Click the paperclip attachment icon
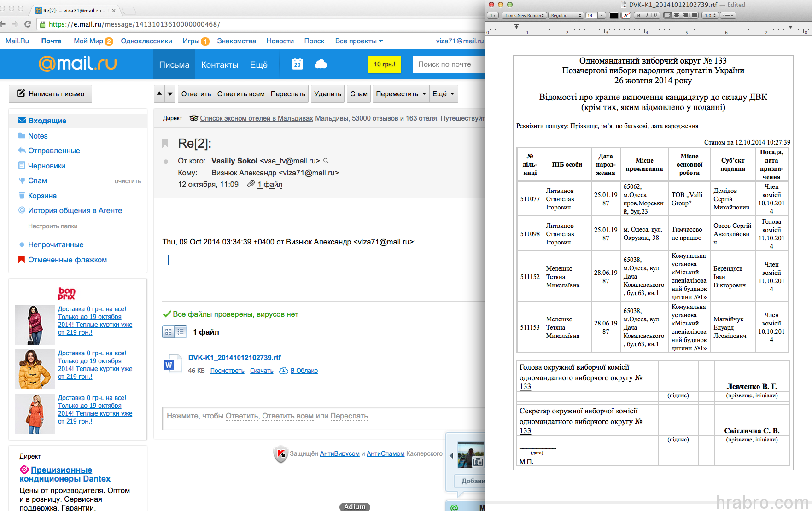Screen dimensions: 812x511 pos(251,184)
